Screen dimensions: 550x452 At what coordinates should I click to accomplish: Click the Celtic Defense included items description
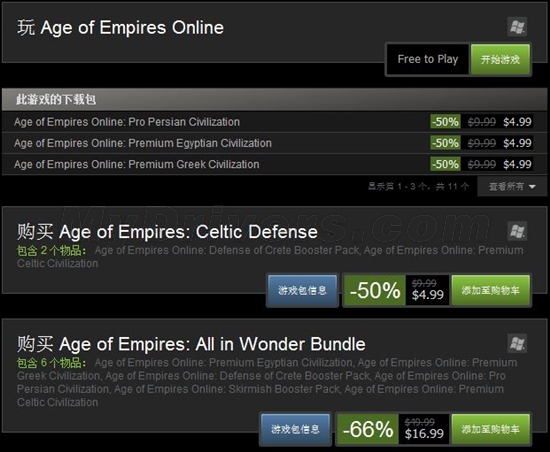point(270,257)
